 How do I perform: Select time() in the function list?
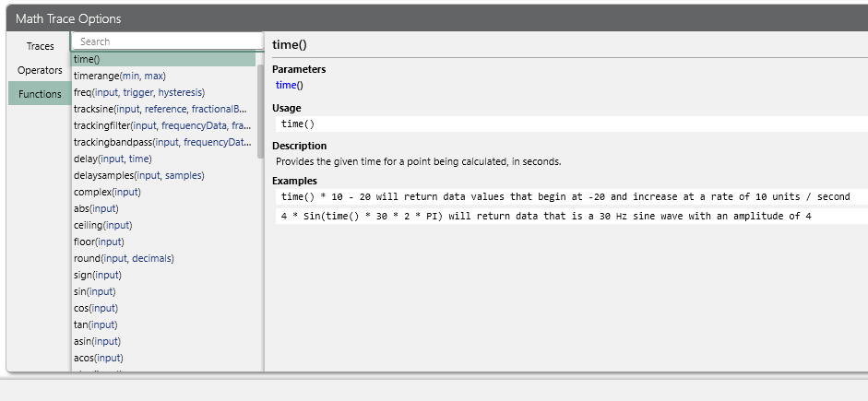(88, 59)
